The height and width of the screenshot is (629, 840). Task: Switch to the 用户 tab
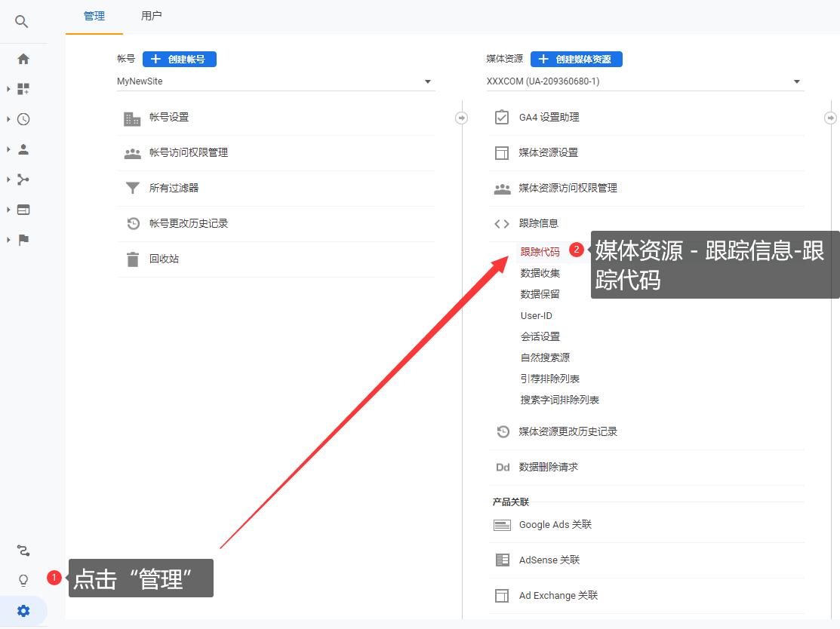(x=151, y=14)
